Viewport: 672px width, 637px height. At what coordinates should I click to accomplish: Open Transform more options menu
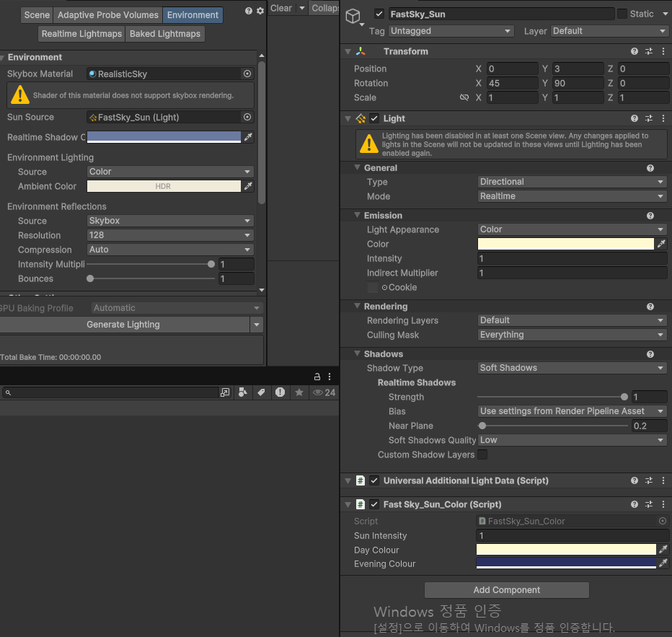pyautogui.click(x=663, y=51)
